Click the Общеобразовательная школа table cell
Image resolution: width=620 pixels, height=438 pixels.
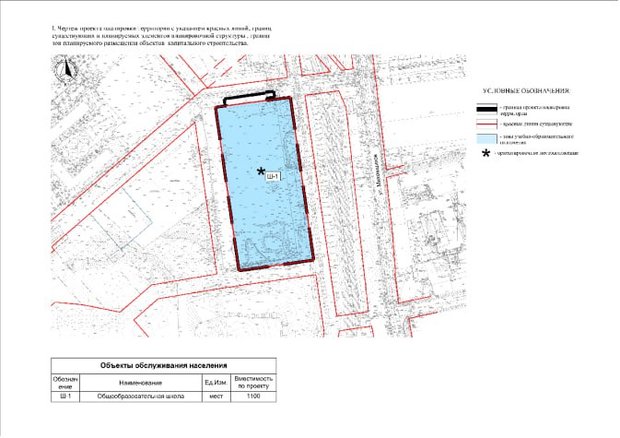coord(140,397)
